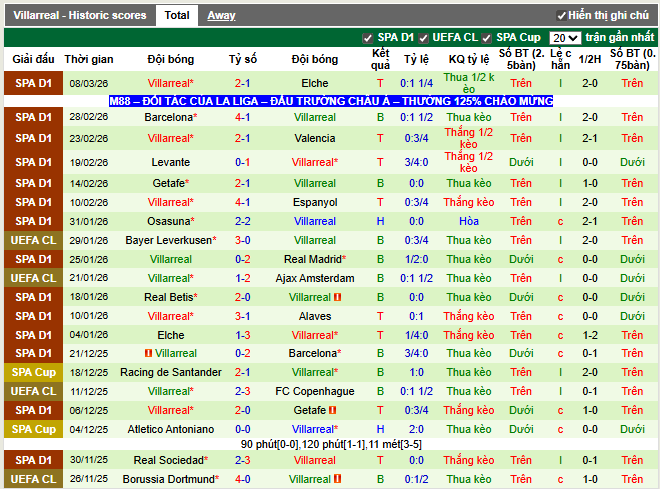Click the Ajax Amsterdam team name
The image size is (660, 489).
click(x=315, y=278)
